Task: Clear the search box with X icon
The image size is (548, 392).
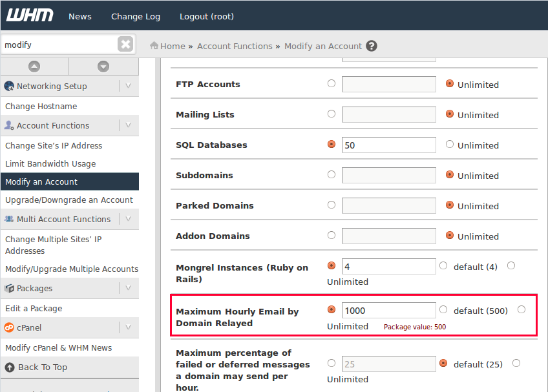Action: [x=125, y=44]
